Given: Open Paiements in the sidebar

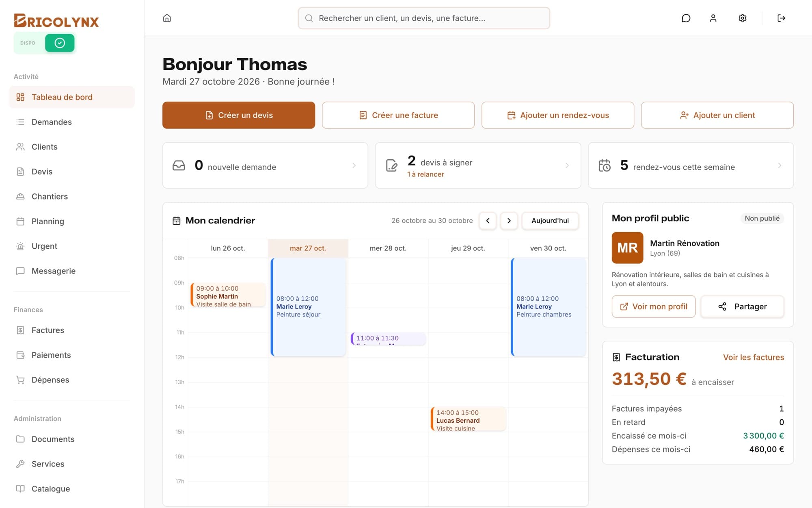Looking at the screenshot, I should coord(72,355).
